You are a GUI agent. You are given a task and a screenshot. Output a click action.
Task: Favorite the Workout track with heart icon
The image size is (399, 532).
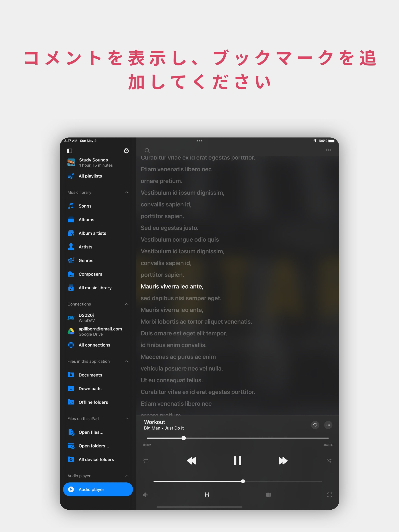pyautogui.click(x=315, y=425)
